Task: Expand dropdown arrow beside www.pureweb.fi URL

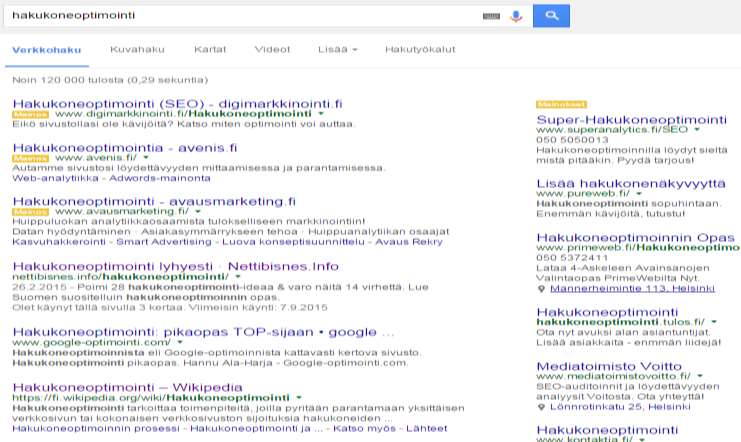Action: 639,193
